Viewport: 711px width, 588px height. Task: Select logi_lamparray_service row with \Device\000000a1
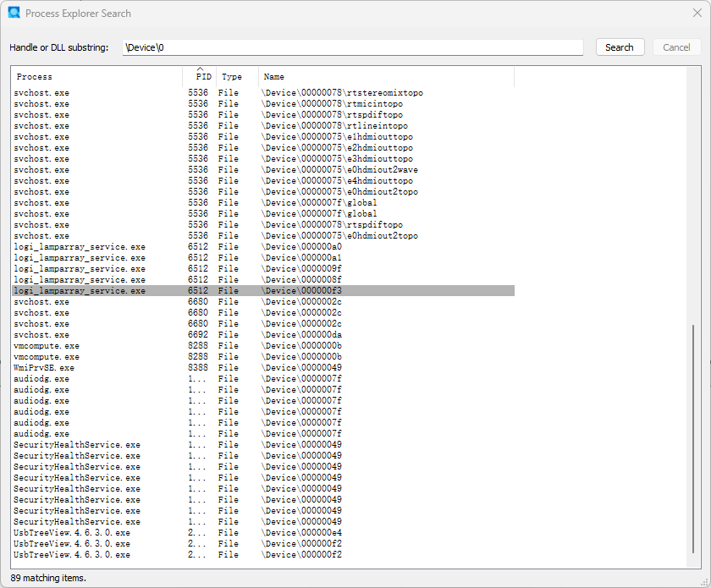pyautogui.click(x=263, y=257)
